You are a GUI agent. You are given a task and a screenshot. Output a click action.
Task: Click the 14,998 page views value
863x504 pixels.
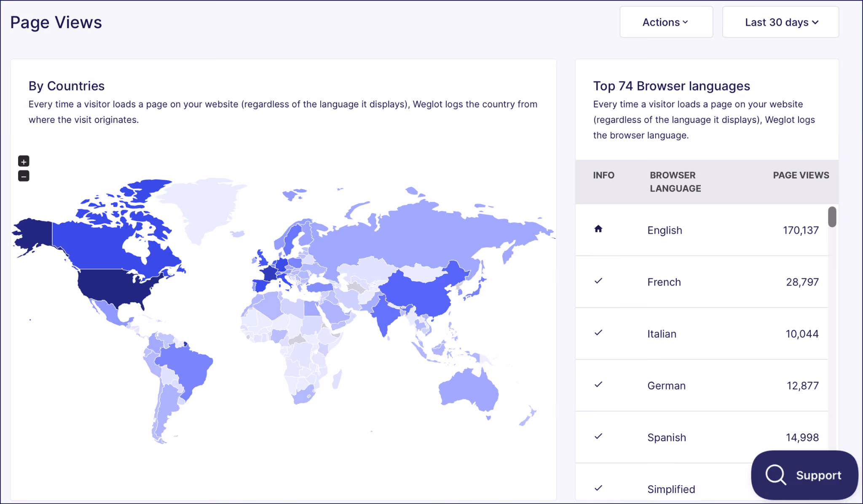[x=802, y=437]
